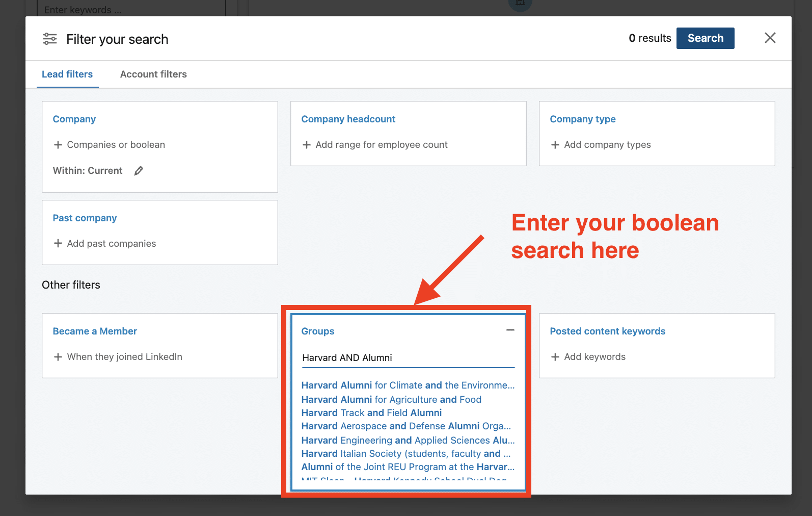The image size is (812, 516).
Task: Select Alumni of the Joint REU Program
Action: pos(408,467)
